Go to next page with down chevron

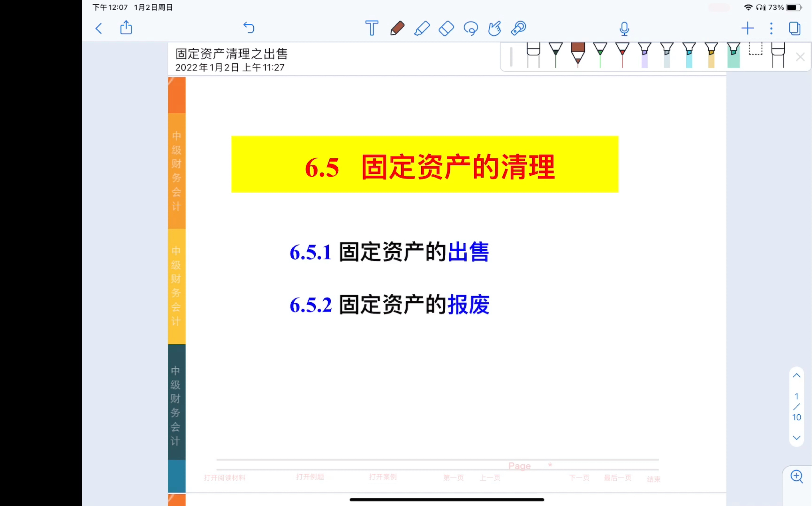pyautogui.click(x=796, y=438)
